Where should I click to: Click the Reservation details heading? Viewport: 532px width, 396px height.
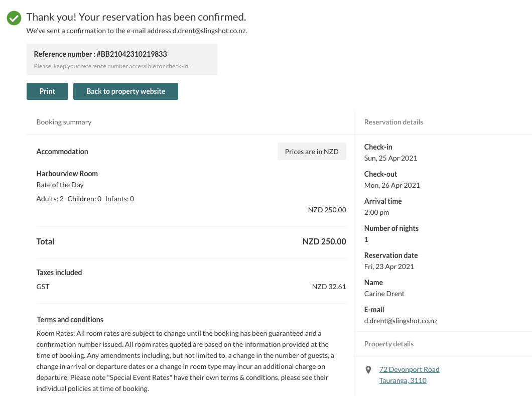pos(393,122)
